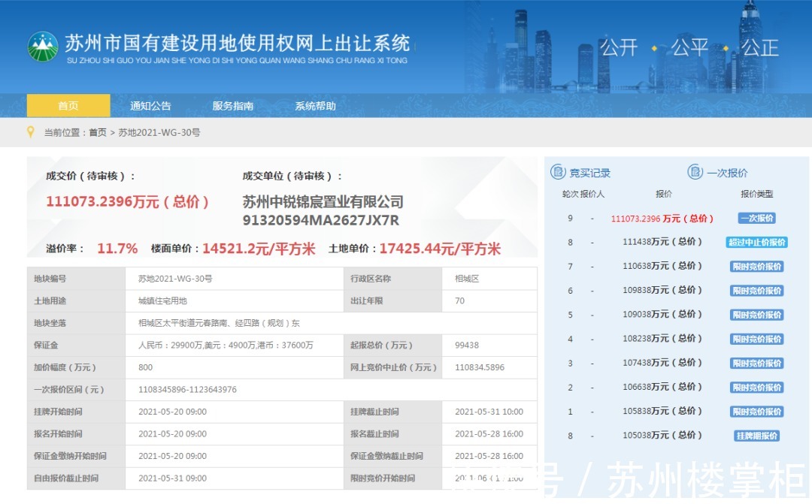Open the 系统帮助 menu item
Image resolution: width=812 pixels, height=504 pixels.
[315, 106]
